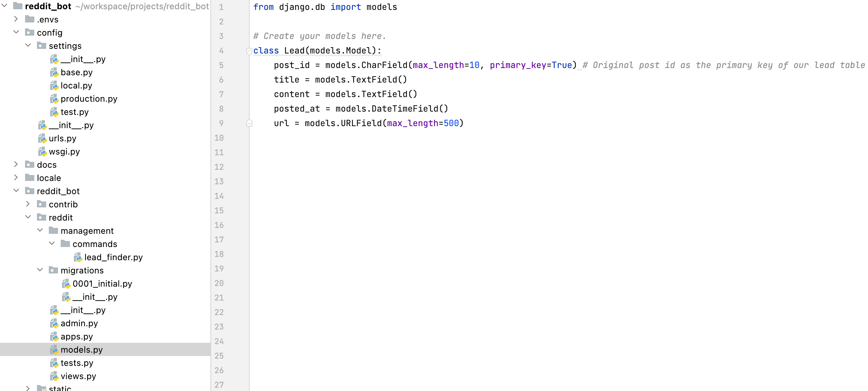Click the production.py file icon
This screenshot has width=868, height=391.
click(54, 99)
